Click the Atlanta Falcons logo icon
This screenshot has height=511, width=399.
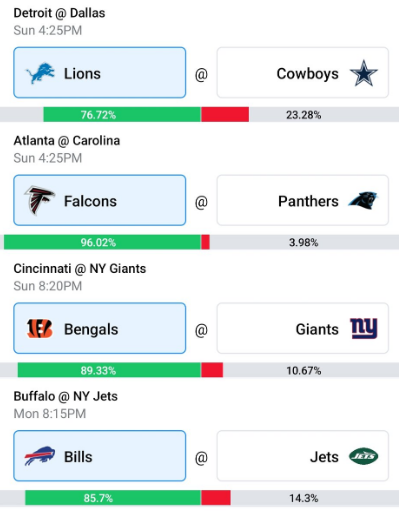[39, 200]
